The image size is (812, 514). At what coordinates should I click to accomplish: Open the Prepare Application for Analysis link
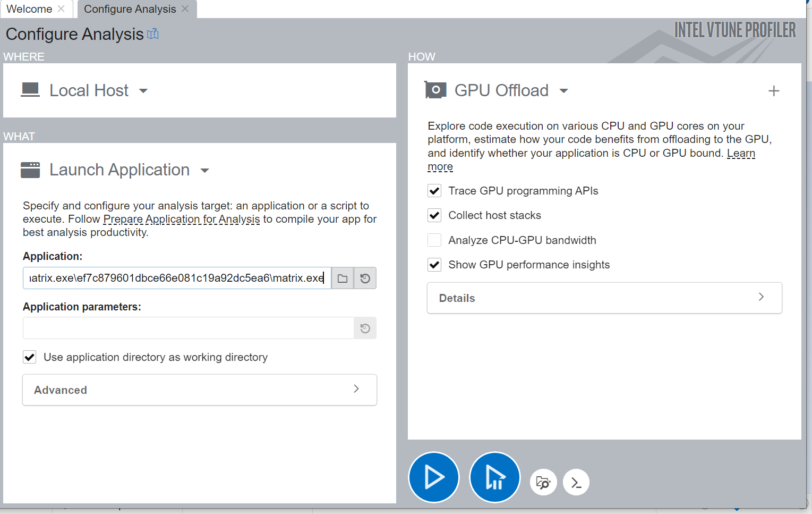click(x=182, y=219)
